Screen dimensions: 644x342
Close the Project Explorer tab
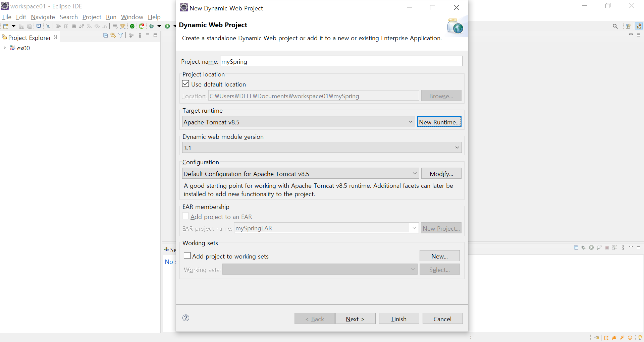point(55,37)
